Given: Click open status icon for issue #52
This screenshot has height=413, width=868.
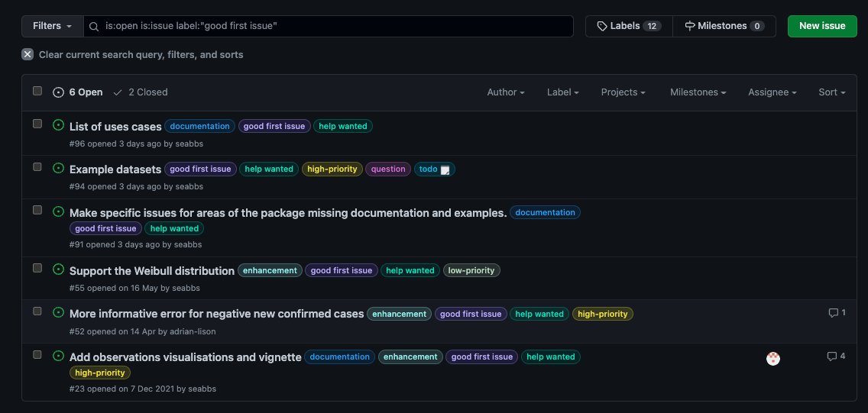Looking at the screenshot, I should click(58, 312).
